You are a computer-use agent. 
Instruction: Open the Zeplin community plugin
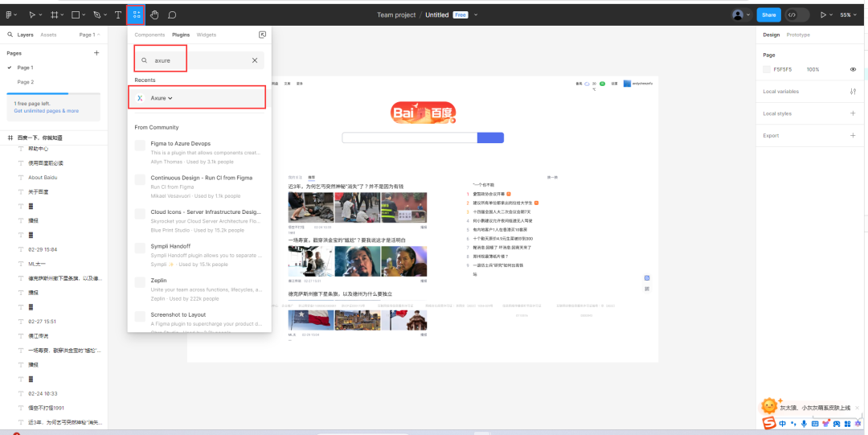[199, 289]
